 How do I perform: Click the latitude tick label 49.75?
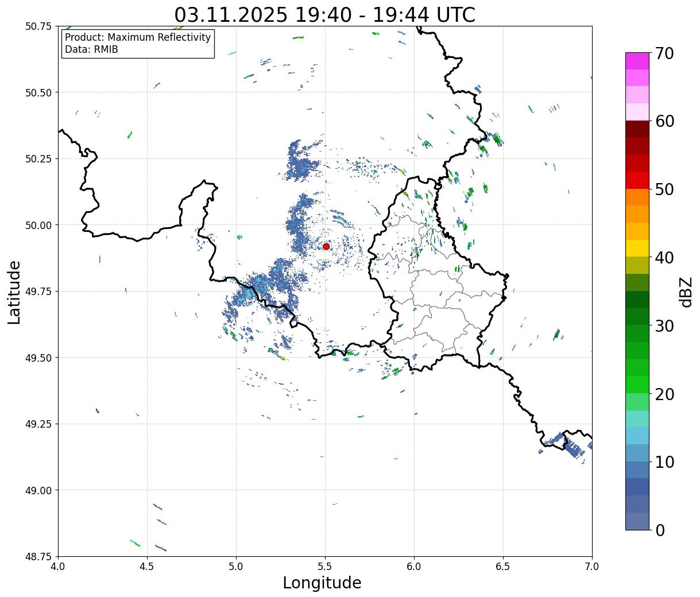click(38, 292)
